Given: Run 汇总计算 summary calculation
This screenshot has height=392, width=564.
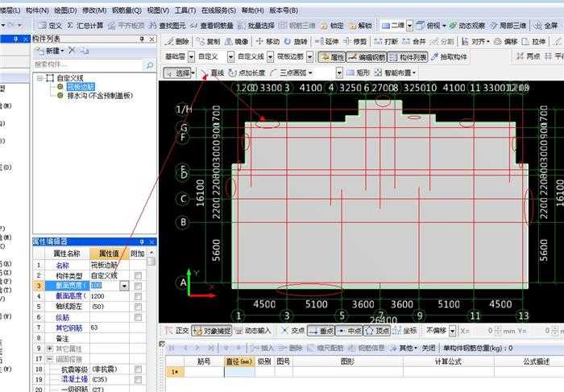Looking at the screenshot, I should [85, 26].
